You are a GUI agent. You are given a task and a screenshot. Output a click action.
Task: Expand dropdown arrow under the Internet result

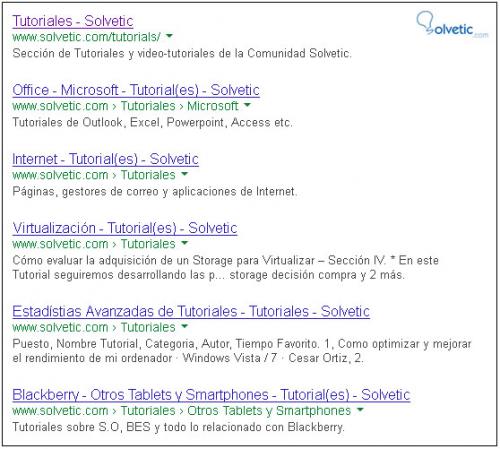(x=184, y=174)
